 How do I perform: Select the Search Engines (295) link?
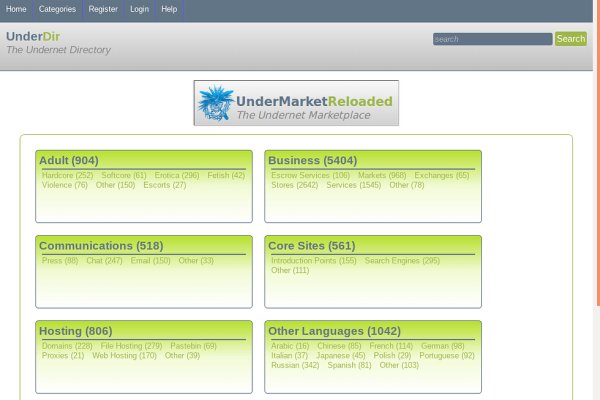click(x=402, y=260)
